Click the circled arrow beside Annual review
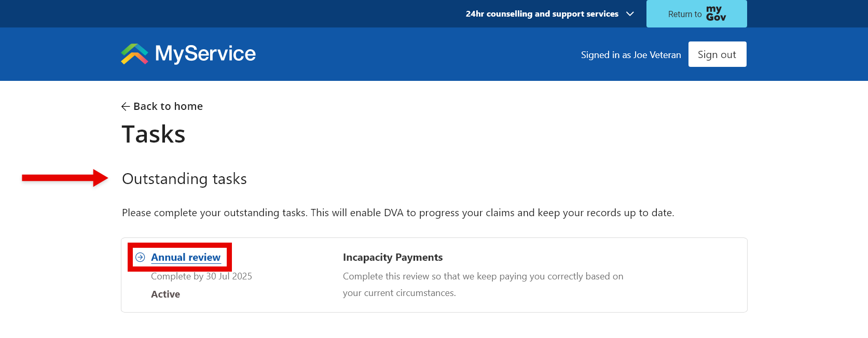Screen dimensions: 868x338 [140, 257]
